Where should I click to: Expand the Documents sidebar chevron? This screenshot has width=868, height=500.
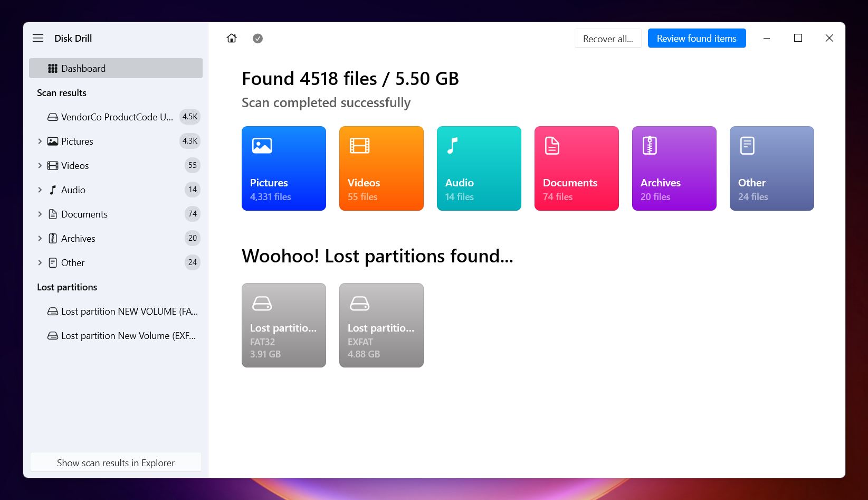click(x=40, y=214)
